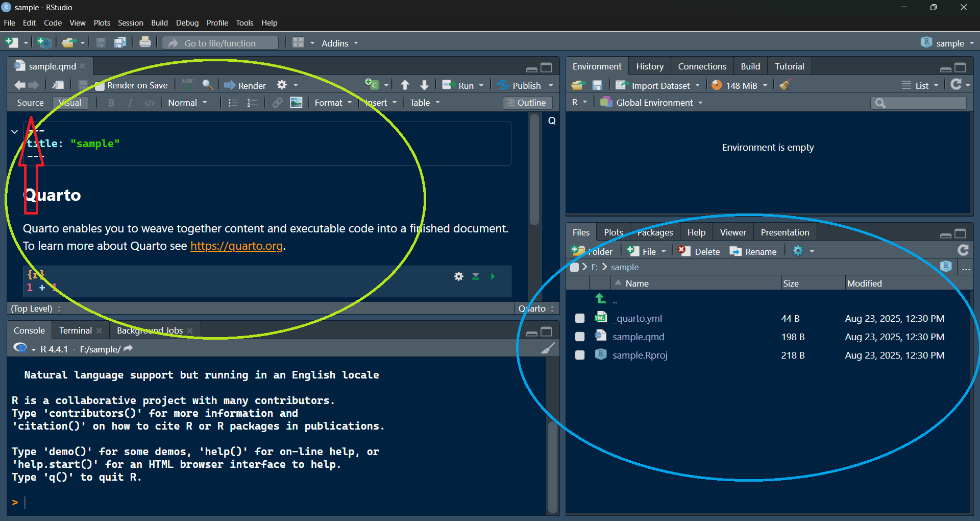Click the Create a project icon
980x521 pixels.
coord(44,43)
